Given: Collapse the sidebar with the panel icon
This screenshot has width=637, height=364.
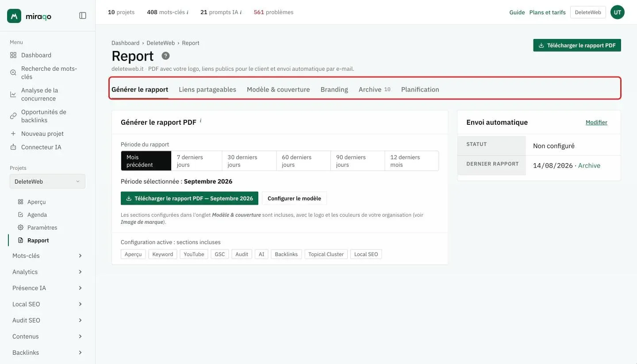Looking at the screenshot, I should [83, 15].
